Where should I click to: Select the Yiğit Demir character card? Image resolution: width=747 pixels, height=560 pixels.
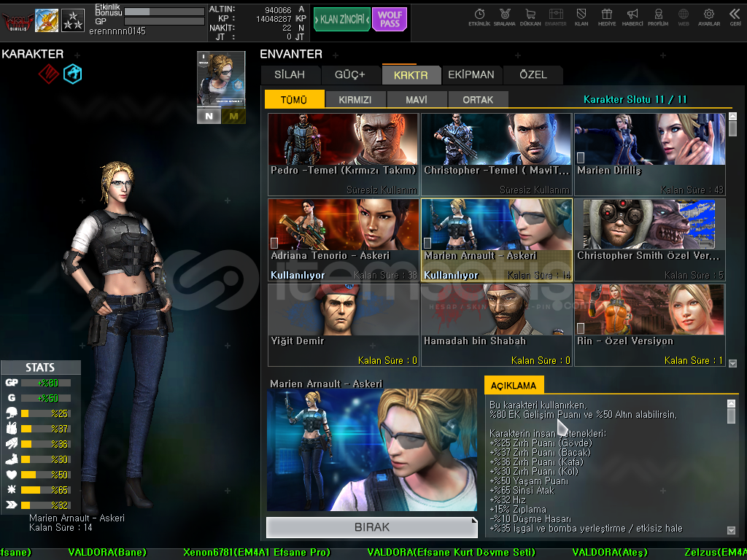coord(343,325)
